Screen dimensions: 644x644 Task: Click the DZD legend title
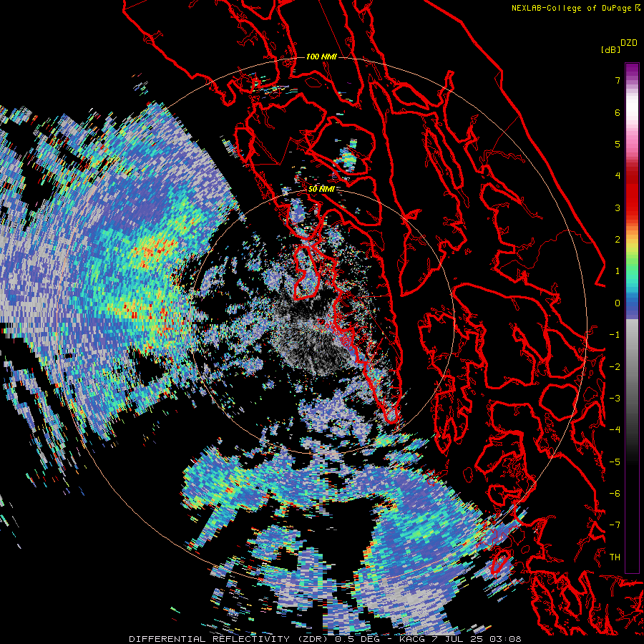tap(629, 43)
